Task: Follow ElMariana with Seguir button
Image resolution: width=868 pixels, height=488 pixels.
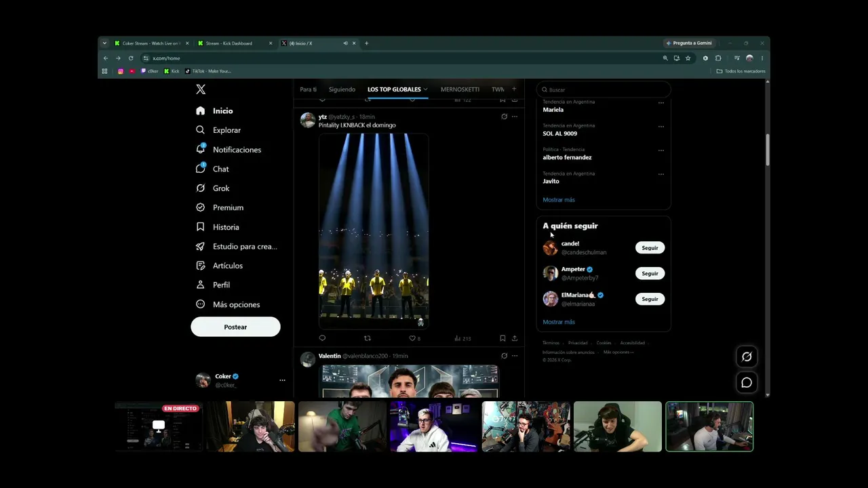Action: pos(650,299)
